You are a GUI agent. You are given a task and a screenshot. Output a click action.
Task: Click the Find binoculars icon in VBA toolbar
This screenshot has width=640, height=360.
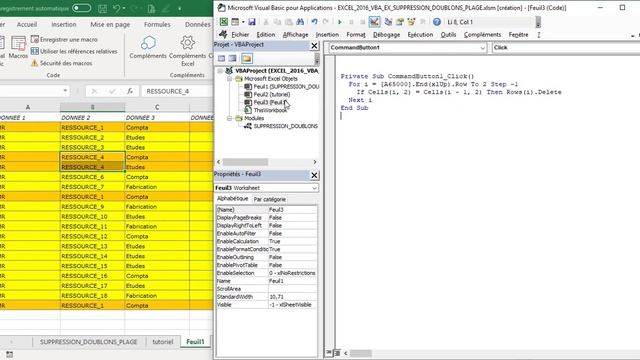tap(300, 22)
